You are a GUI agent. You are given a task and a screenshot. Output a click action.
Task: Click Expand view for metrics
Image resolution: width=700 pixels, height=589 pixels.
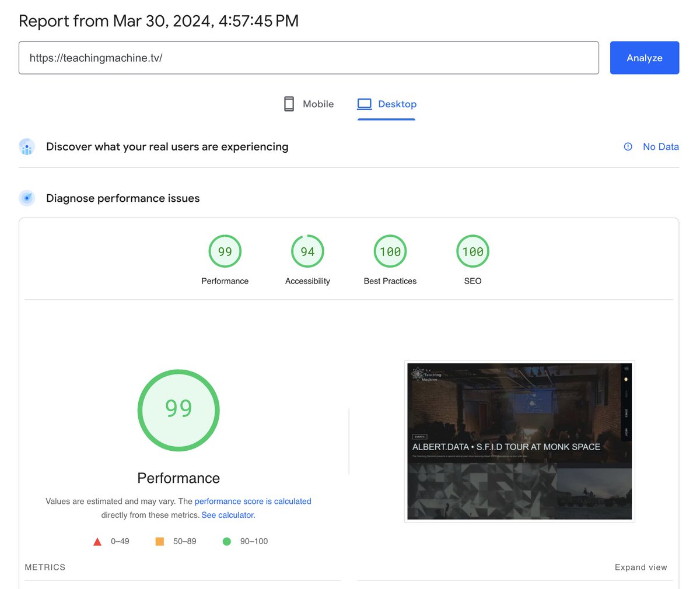click(641, 567)
